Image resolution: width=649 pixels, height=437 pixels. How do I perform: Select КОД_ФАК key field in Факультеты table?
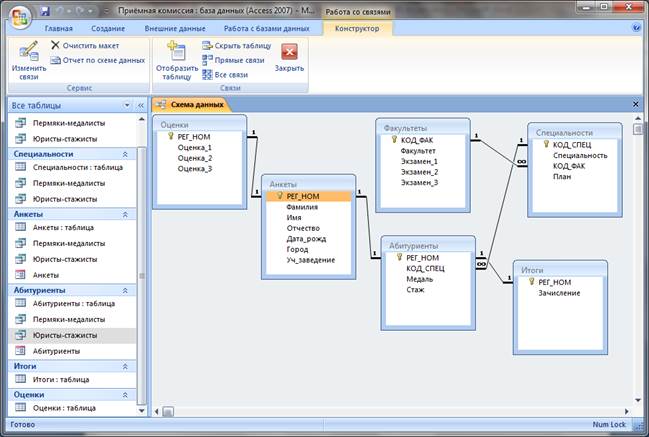(x=416, y=140)
